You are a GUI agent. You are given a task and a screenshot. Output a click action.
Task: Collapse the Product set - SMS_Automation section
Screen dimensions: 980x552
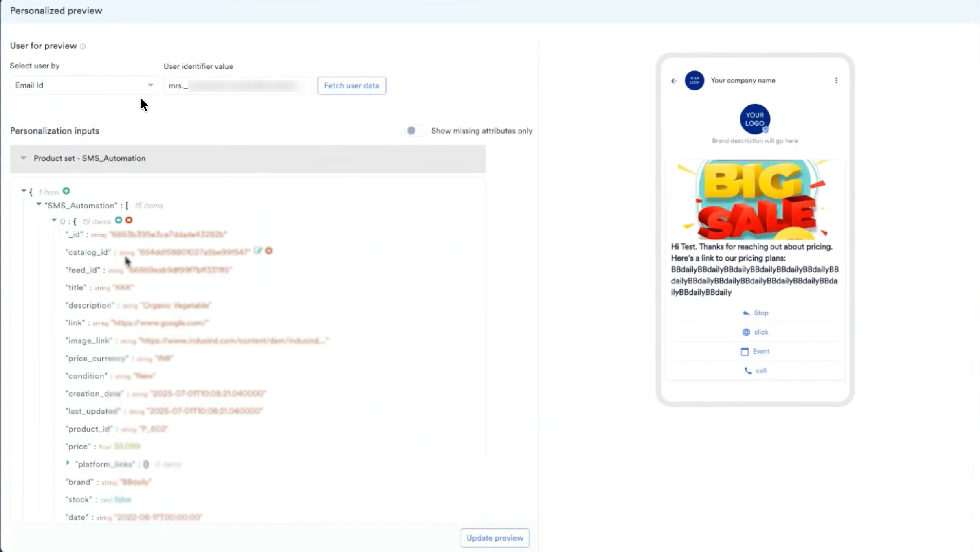click(24, 158)
